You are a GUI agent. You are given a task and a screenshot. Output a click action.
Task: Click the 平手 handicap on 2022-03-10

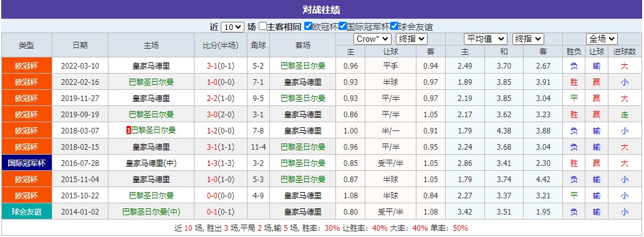point(391,65)
